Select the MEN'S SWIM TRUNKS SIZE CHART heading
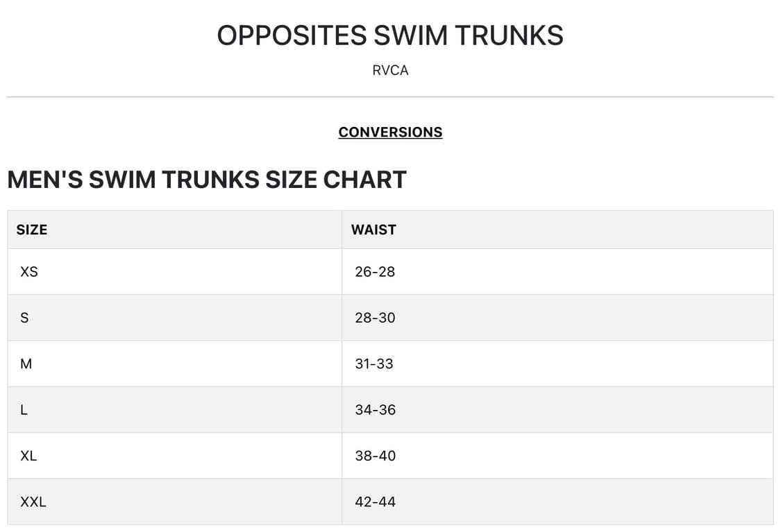781x532 pixels. [x=207, y=179]
